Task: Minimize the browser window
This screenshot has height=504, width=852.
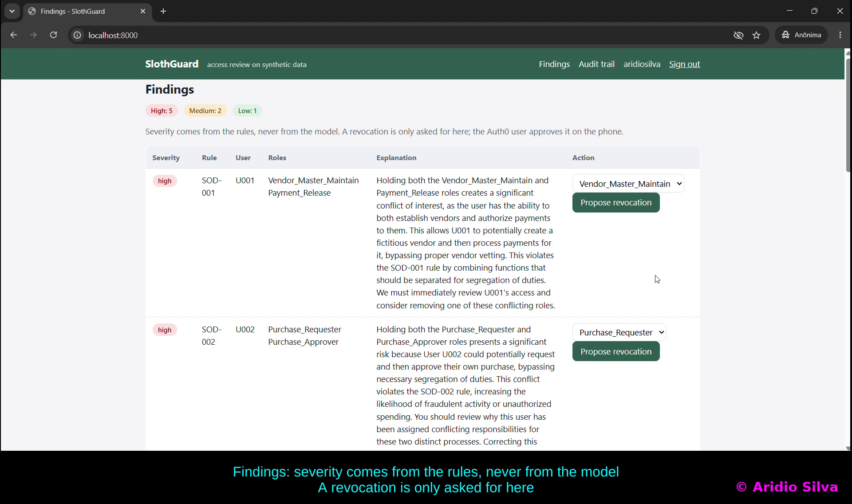Action: click(789, 11)
